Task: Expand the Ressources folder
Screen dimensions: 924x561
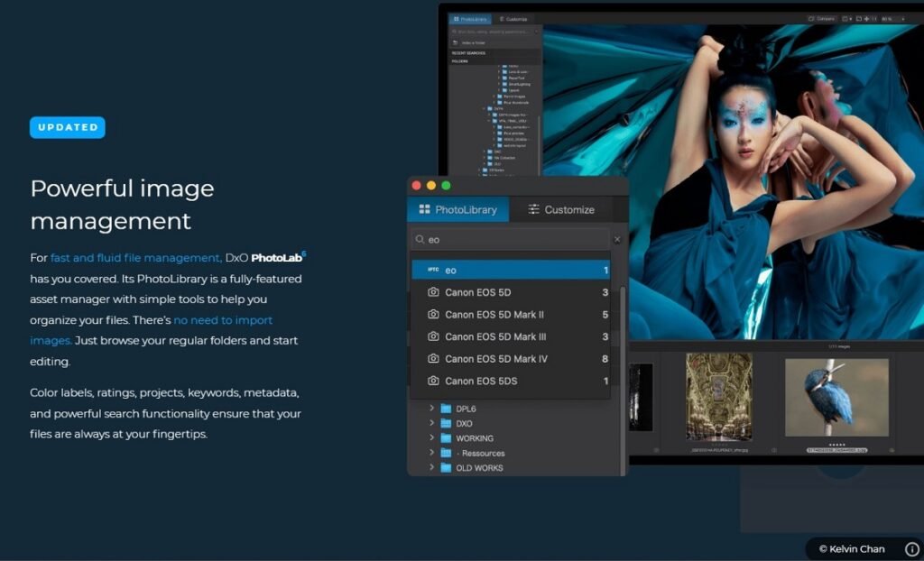Action: [x=431, y=453]
